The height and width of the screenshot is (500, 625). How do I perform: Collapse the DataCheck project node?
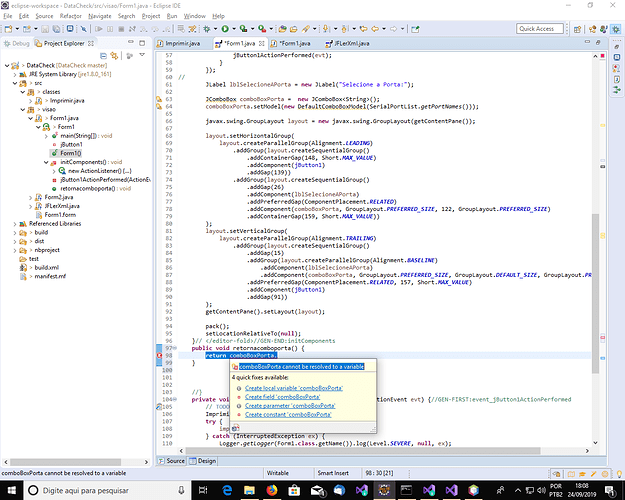click(x=7, y=65)
